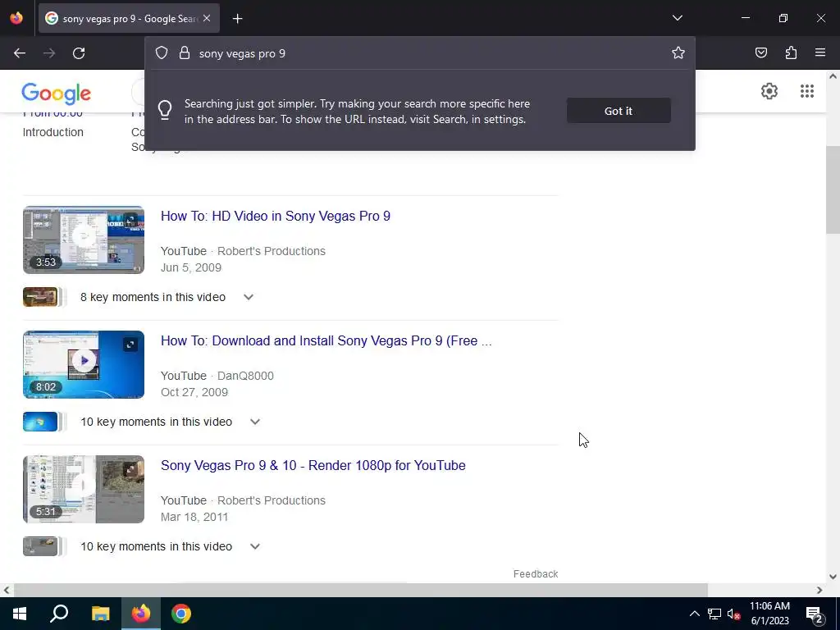Screen dimensions: 840x630
Task: Play the 3:53 HD Video thumbnail
Action: click(84, 240)
